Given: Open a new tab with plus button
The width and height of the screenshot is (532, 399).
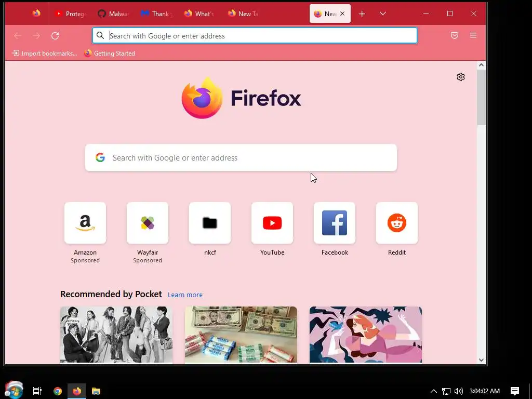Looking at the screenshot, I should pyautogui.click(x=362, y=14).
